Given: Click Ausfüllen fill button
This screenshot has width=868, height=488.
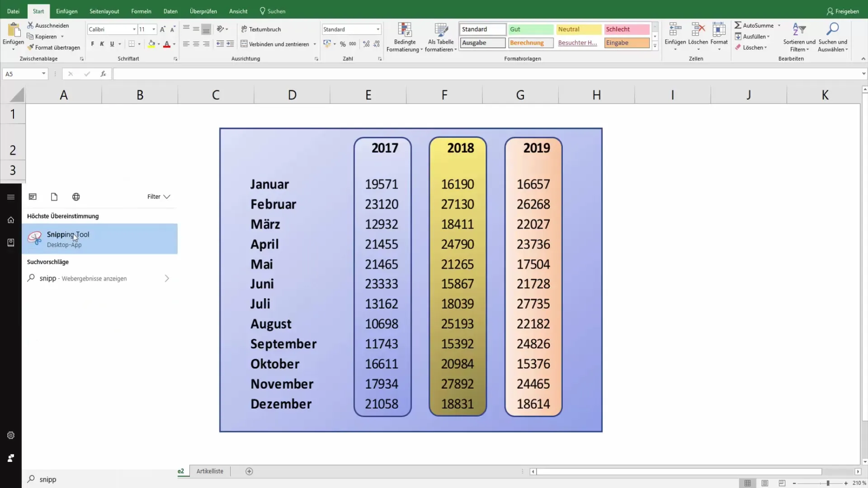Looking at the screenshot, I should [x=752, y=36].
